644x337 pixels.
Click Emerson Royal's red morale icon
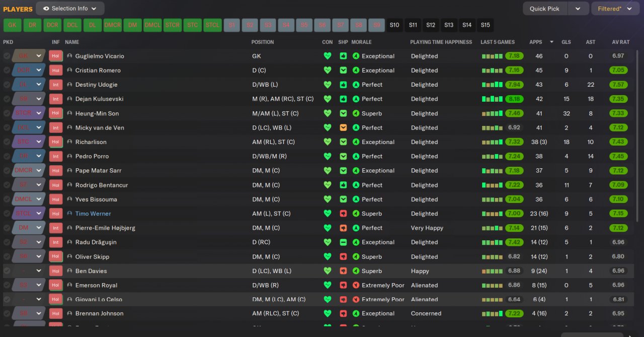(x=356, y=285)
